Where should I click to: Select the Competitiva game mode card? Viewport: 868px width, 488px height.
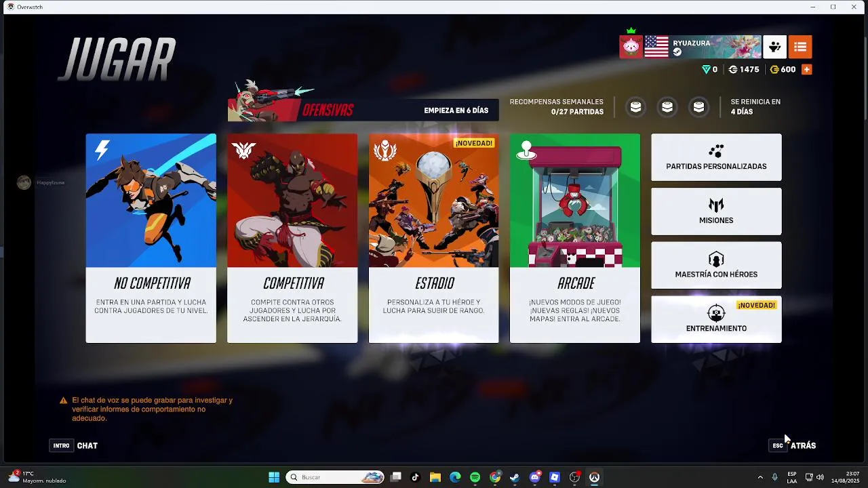pyautogui.click(x=292, y=238)
